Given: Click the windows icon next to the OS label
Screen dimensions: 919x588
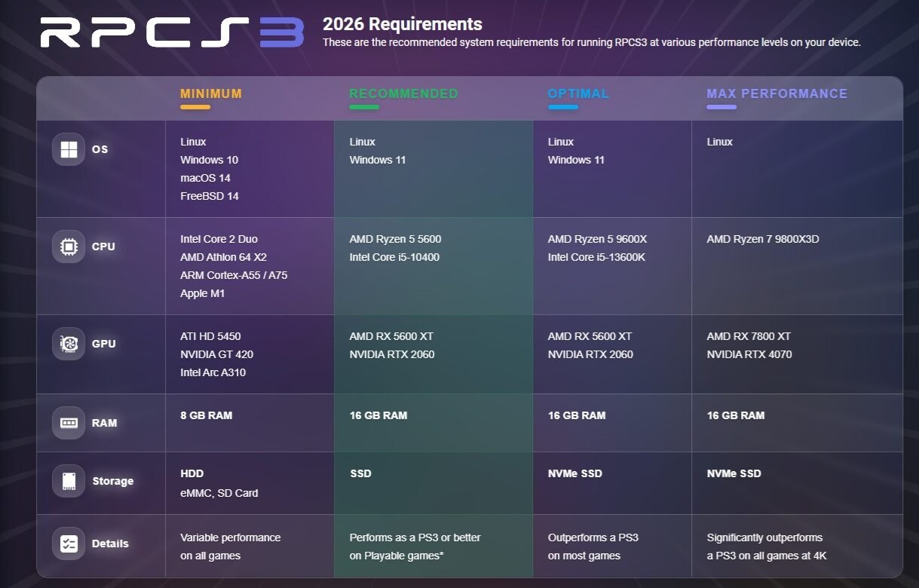Looking at the screenshot, I should 68,149.
